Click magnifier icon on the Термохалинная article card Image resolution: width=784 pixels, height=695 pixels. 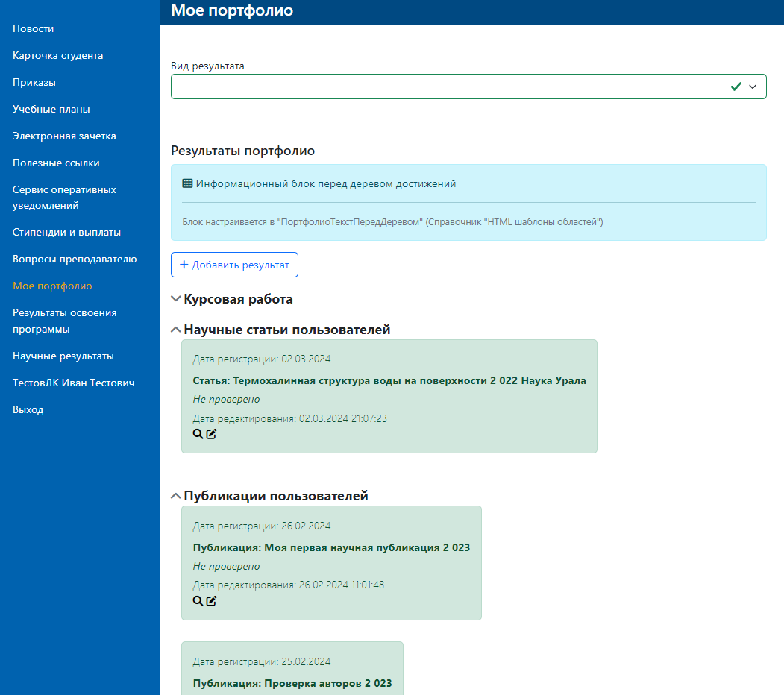click(x=198, y=434)
